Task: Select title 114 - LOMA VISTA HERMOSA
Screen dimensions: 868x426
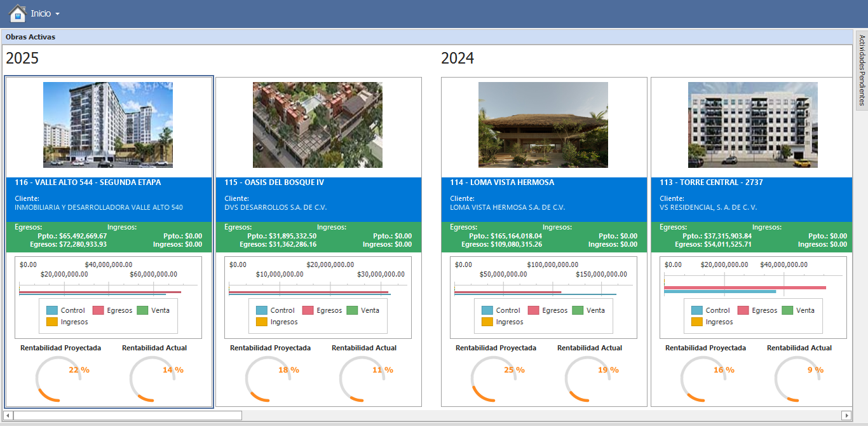Action: [502, 182]
